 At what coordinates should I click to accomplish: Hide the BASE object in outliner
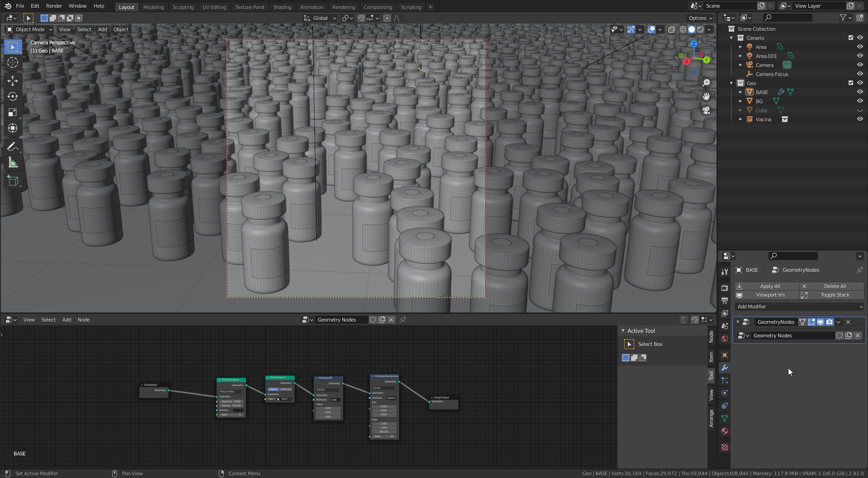860,92
